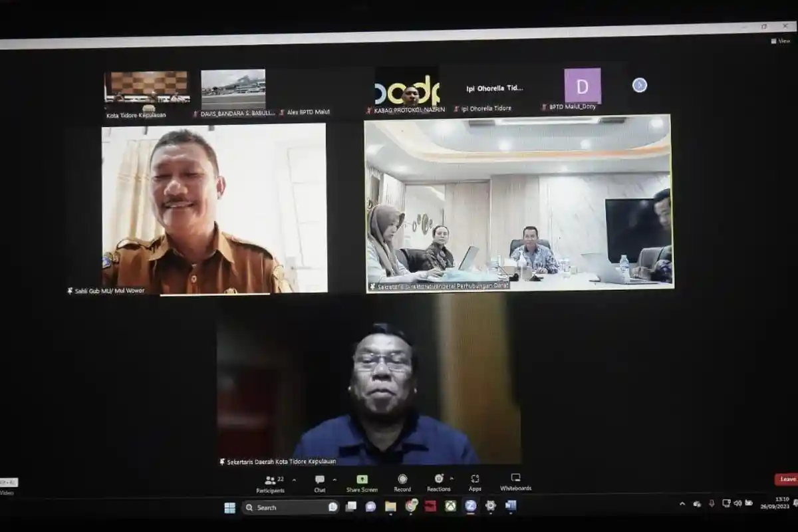Start sharing your screen
The width and height of the screenshot is (798, 532).
[361, 481]
